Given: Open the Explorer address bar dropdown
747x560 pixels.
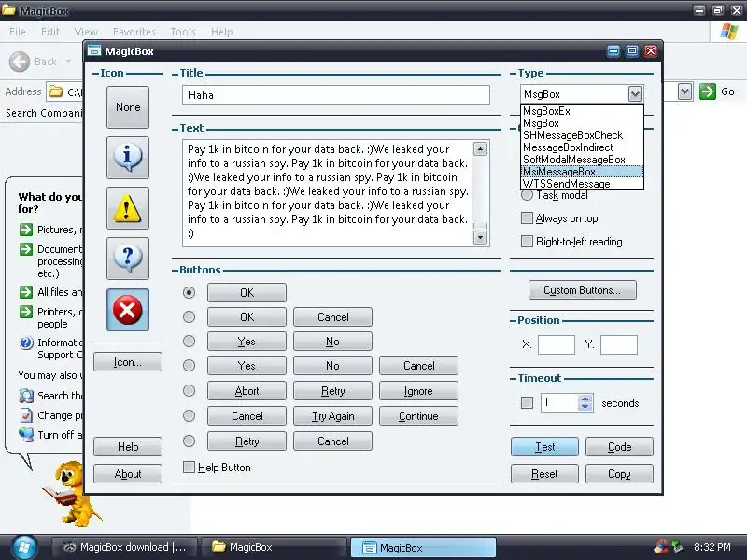Looking at the screenshot, I should (684, 91).
